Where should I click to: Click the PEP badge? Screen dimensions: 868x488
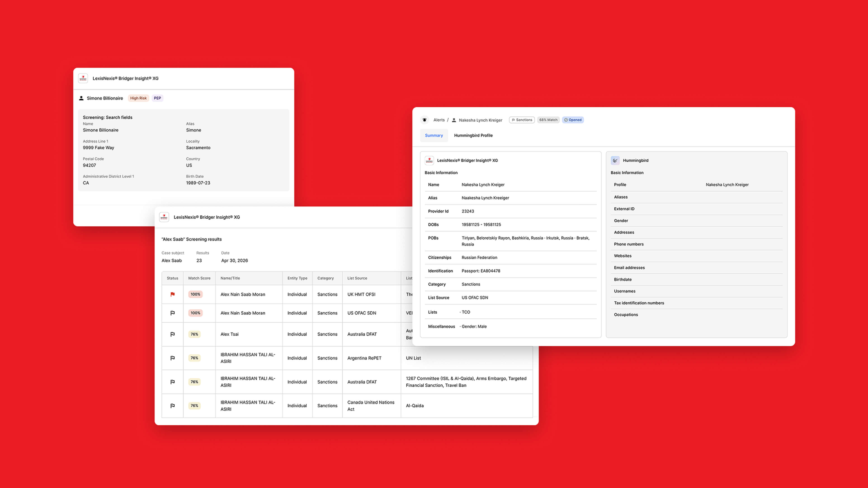(x=157, y=98)
